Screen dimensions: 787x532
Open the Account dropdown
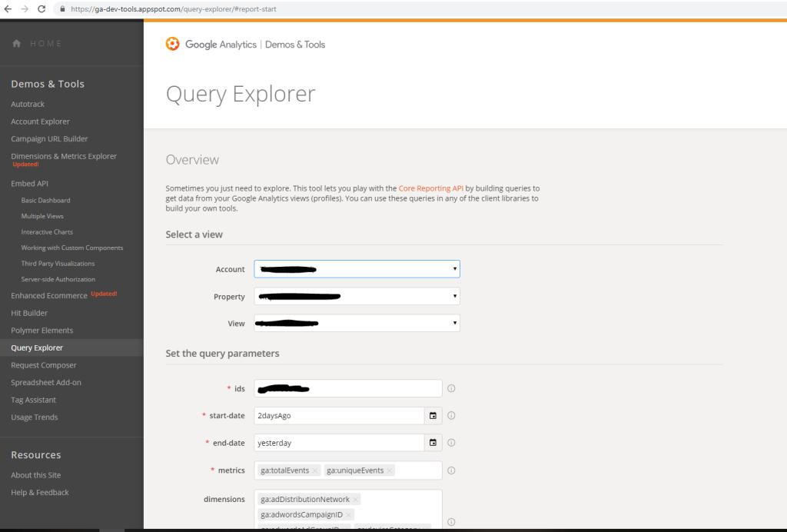(x=357, y=269)
